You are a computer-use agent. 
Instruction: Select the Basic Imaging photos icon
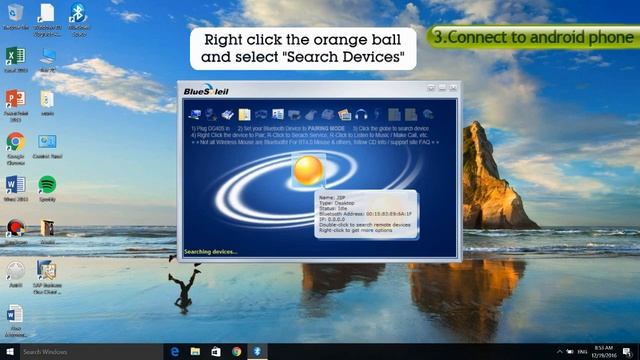click(344, 115)
